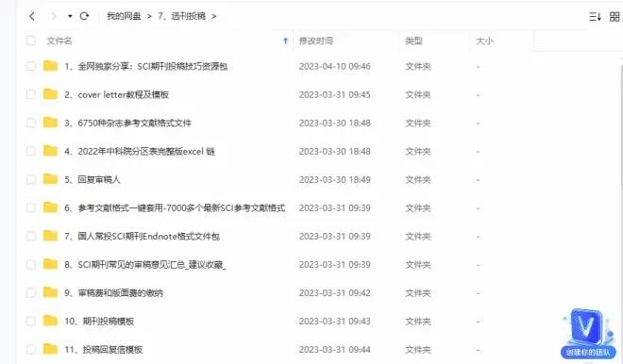623x364 pixels.
Task: Check the box for SCI期刊投稿技巧资源包 folder
Action: tap(30, 66)
